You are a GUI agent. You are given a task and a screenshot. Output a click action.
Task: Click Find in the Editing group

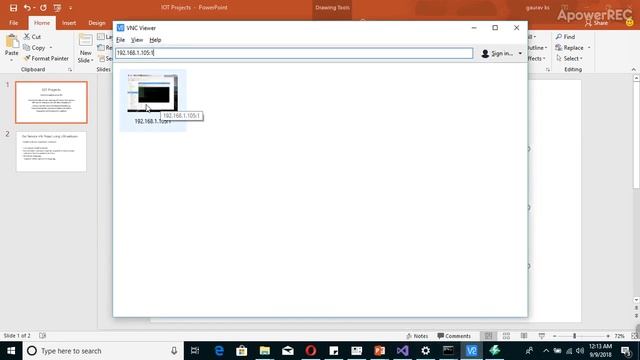565,37
